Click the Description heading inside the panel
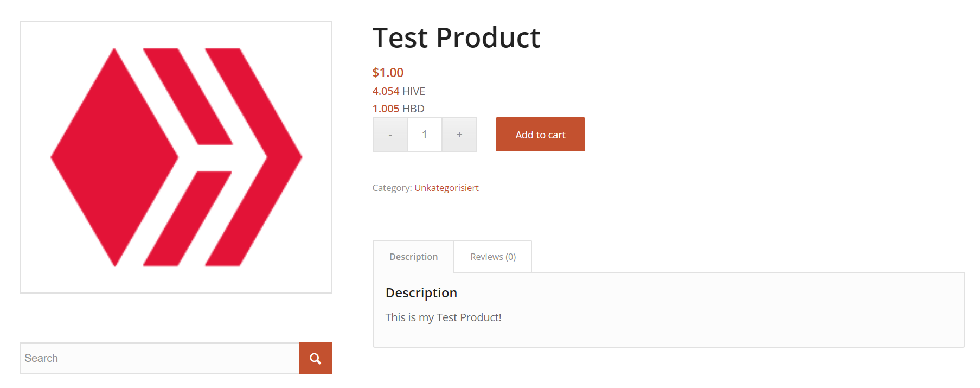This screenshot has width=980, height=388. [x=421, y=293]
